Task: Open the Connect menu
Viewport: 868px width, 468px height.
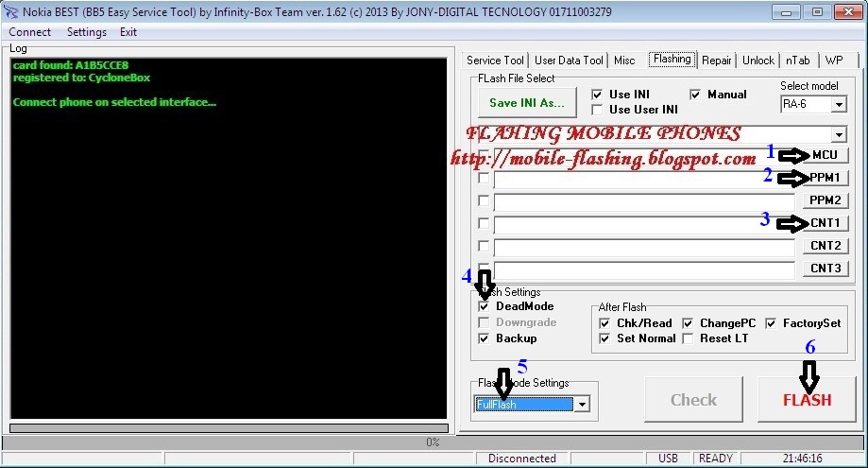Action: (30, 32)
